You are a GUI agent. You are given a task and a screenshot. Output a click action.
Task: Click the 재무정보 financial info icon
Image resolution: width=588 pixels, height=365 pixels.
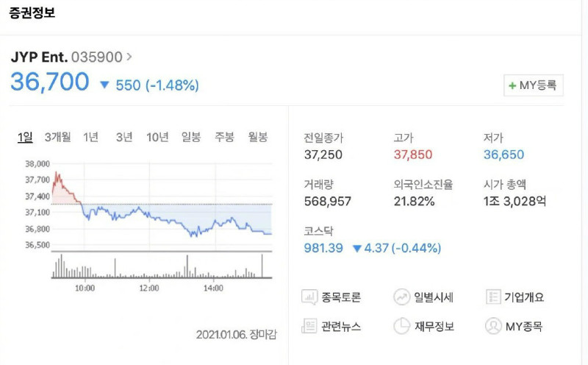tap(401, 326)
